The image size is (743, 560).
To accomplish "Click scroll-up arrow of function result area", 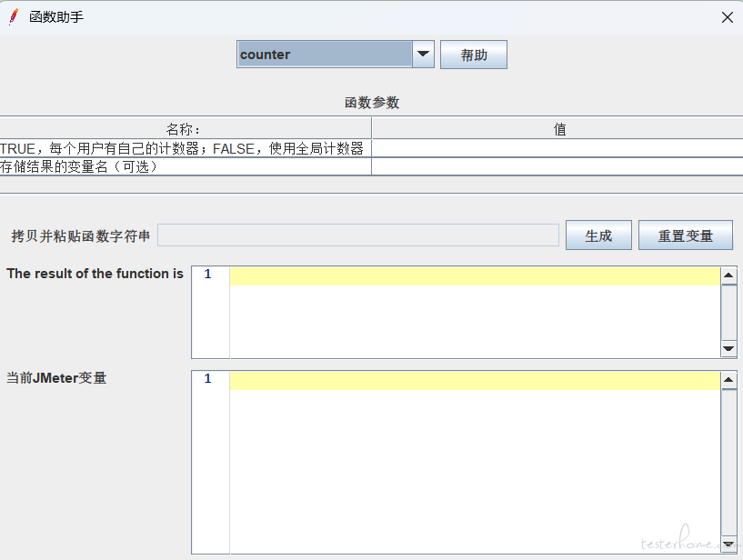I will coord(728,275).
